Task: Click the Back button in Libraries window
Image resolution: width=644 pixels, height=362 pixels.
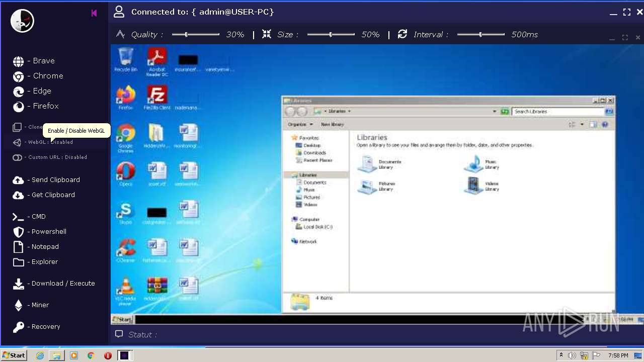Action: (290, 112)
